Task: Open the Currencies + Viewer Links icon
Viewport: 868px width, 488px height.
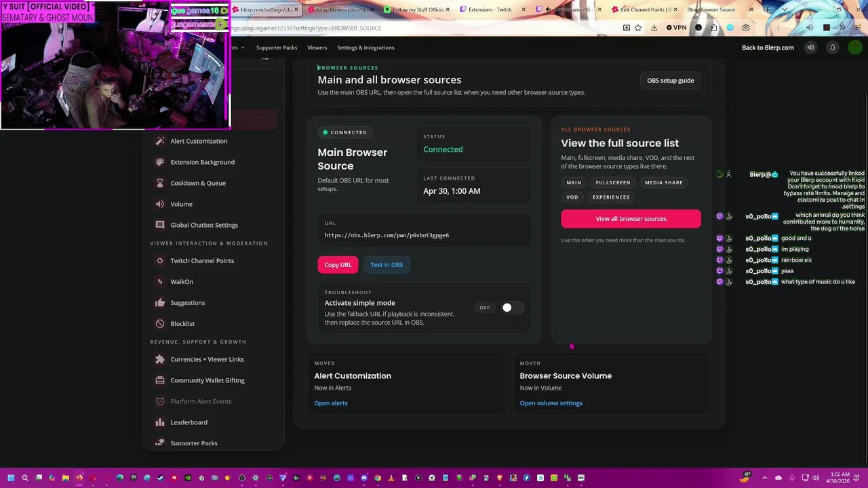Action: 160,359
